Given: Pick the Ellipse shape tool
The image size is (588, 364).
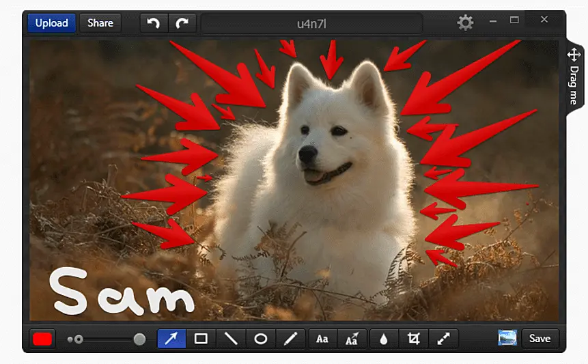Looking at the screenshot, I should (260, 339).
